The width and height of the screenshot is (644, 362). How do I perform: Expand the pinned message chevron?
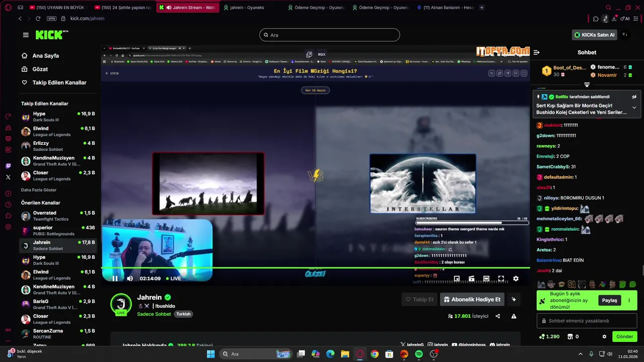point(634,108)
